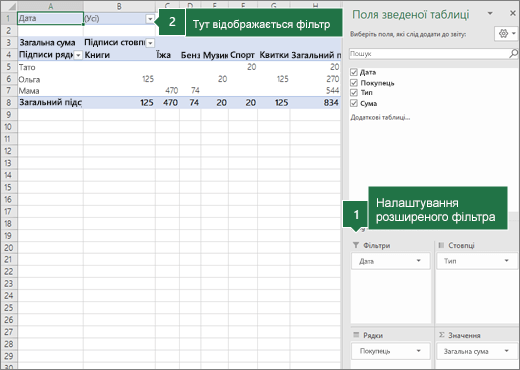Click the column B header

tap(119, 6)
